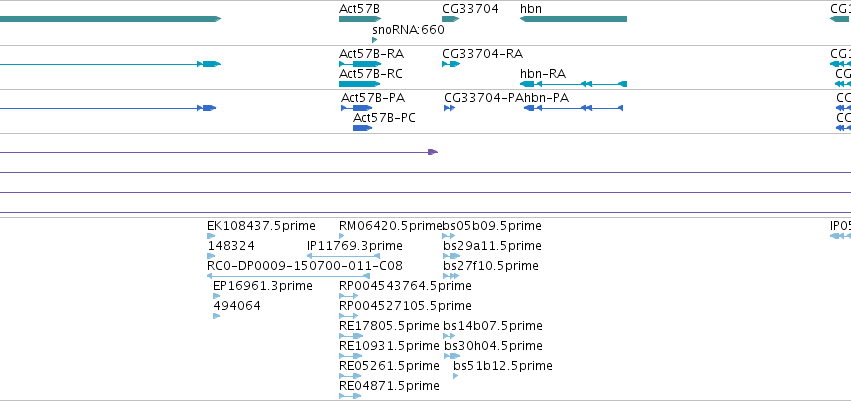Click the CG33704-RA transcript label
851x401 pixels.
pos(482,54)
